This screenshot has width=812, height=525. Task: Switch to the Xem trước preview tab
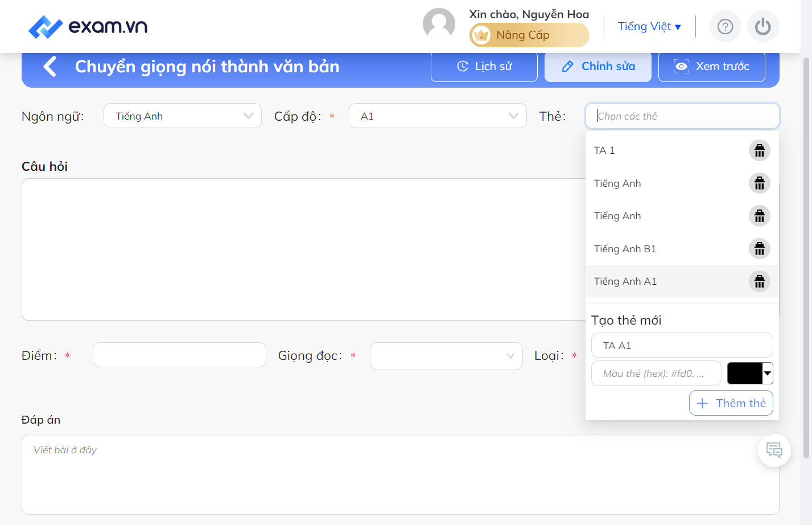[x=712, y=67]
